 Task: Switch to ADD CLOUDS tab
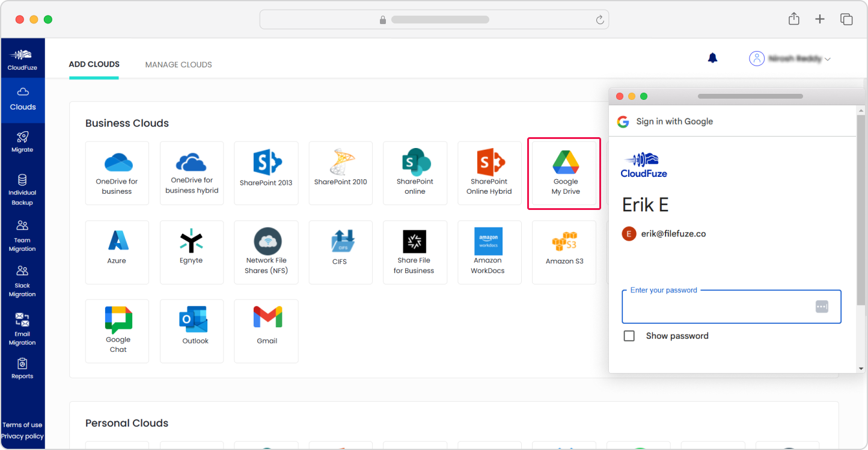tap(94, 64)
